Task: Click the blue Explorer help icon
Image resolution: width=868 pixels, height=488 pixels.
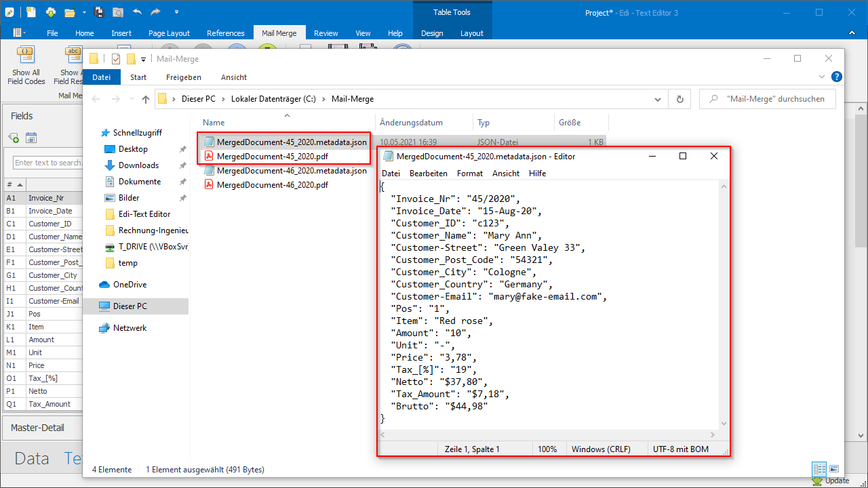Action: click(837, 77)
